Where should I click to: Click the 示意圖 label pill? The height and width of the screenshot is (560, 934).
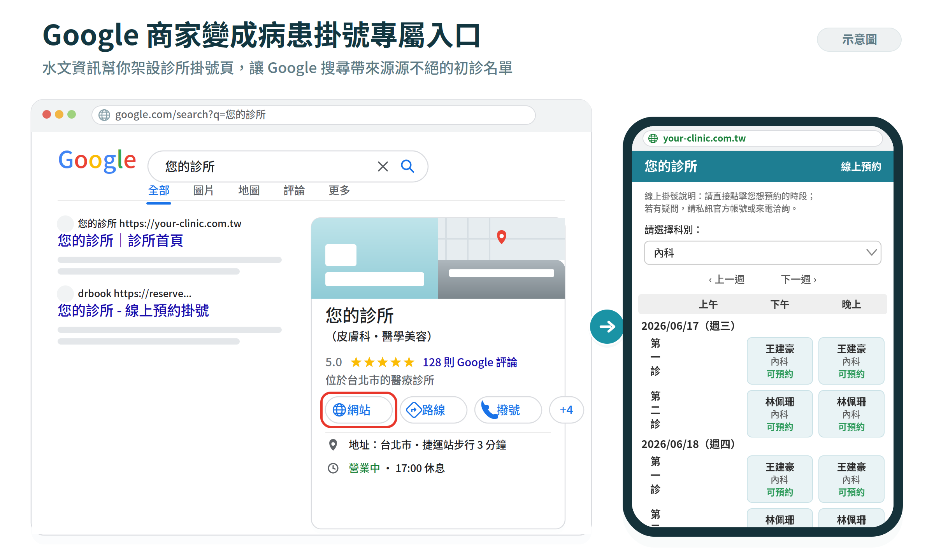[859, 40]
